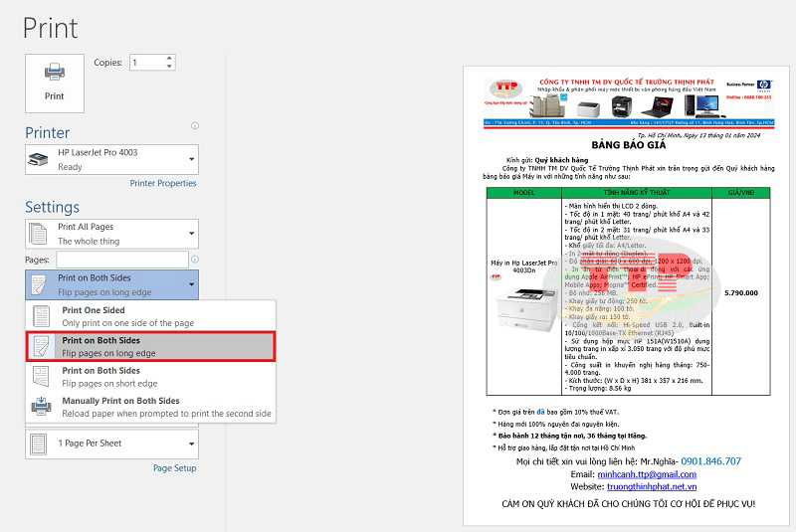Click the truongthinhphat.net.vn website link in preview
This screenshot has height=532, width=796.
coord(652,486)
